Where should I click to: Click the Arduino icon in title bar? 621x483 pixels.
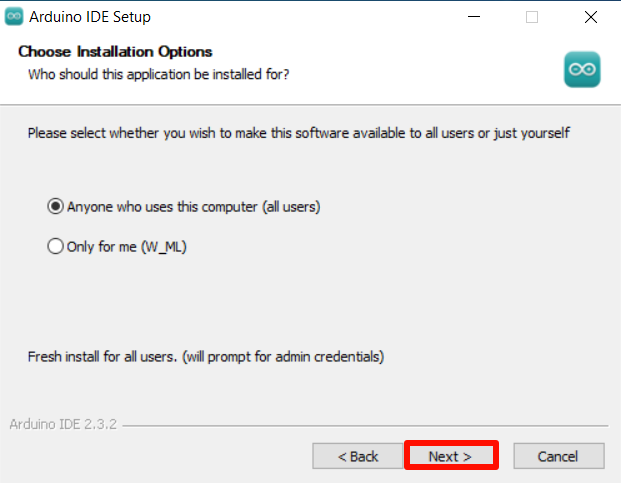click(14, 17)
